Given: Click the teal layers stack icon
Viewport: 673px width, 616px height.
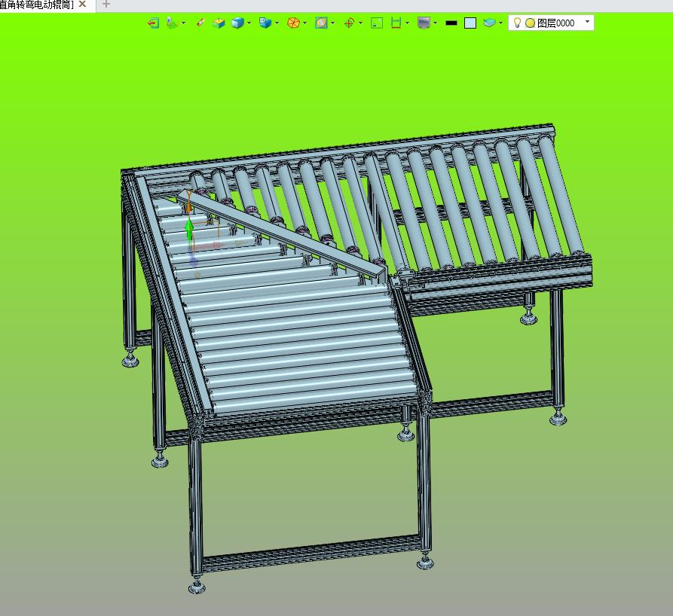Looking at the screenshot, I should (489, 23).
